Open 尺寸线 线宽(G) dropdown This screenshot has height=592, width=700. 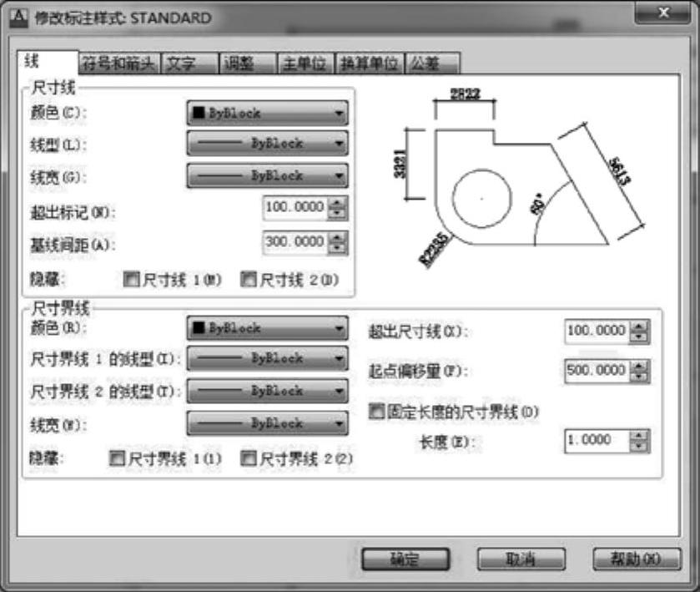[268, 175]
